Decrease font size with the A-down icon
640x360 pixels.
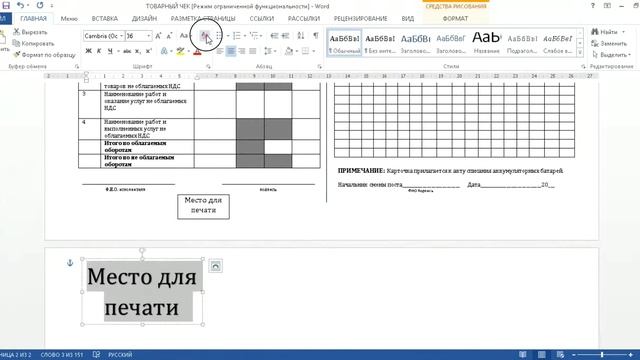point(169,36)
